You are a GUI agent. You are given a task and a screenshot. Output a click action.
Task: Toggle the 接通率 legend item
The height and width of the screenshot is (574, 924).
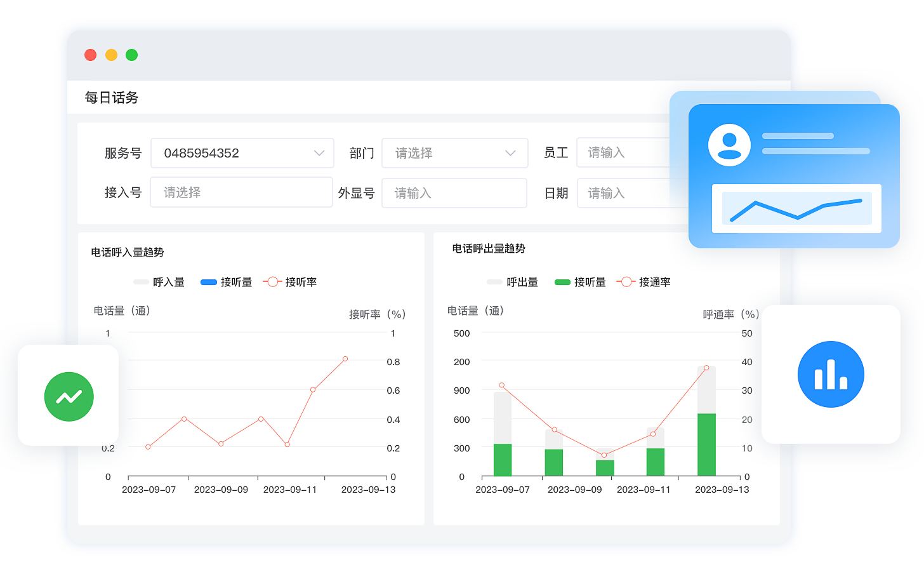click(643, 282)
